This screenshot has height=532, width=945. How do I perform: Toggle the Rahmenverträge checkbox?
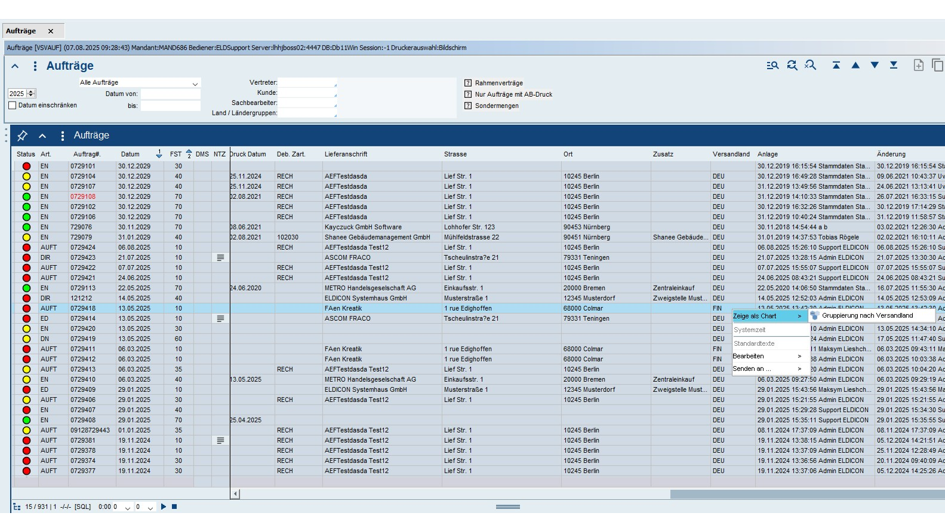[468, 83]
